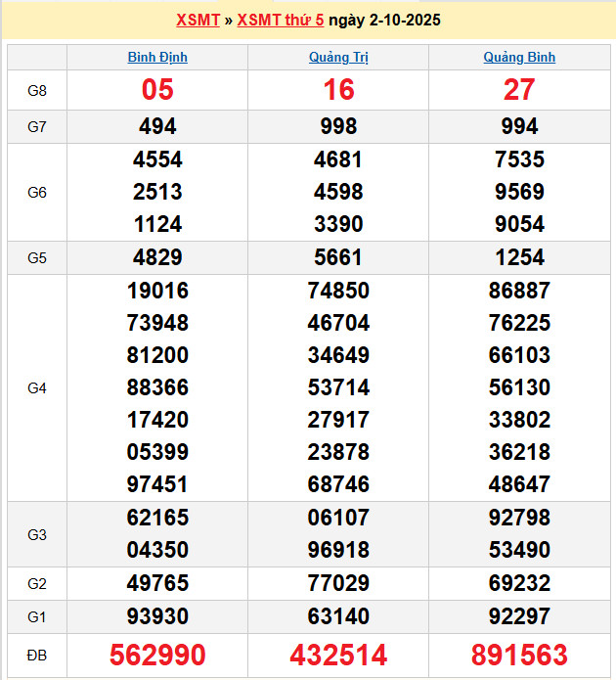616x680 pixels.
Task: Open the Quảng Trị province link
Action: click(x=338, y=57)
